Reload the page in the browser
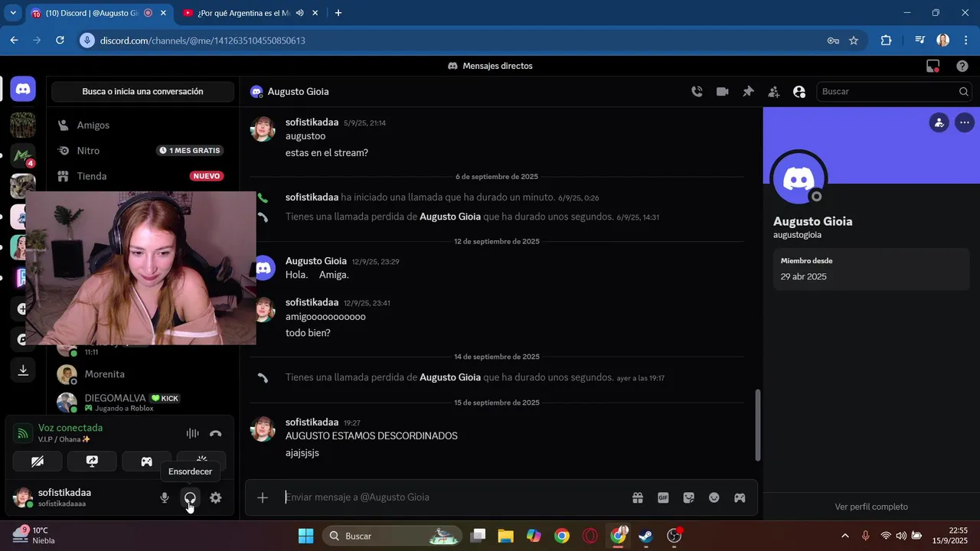 click(60, 41)
